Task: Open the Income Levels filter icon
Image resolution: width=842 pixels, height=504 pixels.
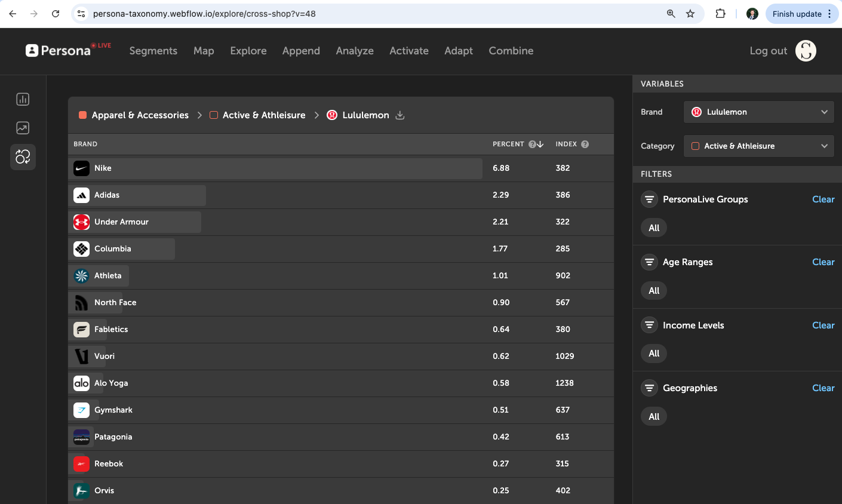Action: [x=649, y=325]
